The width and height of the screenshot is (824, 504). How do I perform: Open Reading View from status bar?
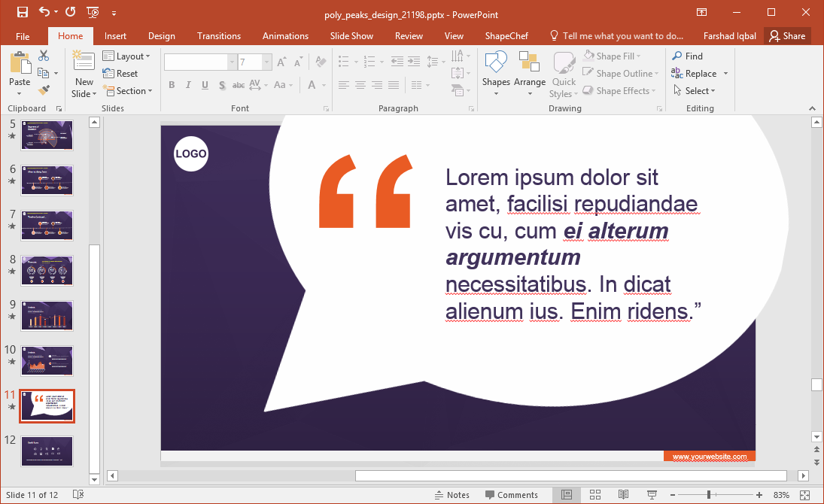pos(623,495)
